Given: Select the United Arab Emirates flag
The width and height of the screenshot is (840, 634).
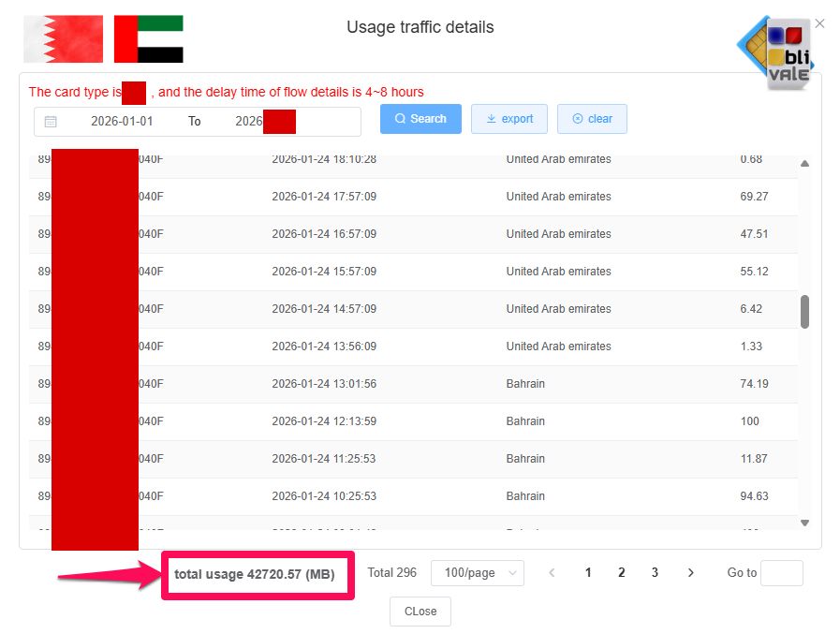Looking at the screenshot, I should [148, 38].
